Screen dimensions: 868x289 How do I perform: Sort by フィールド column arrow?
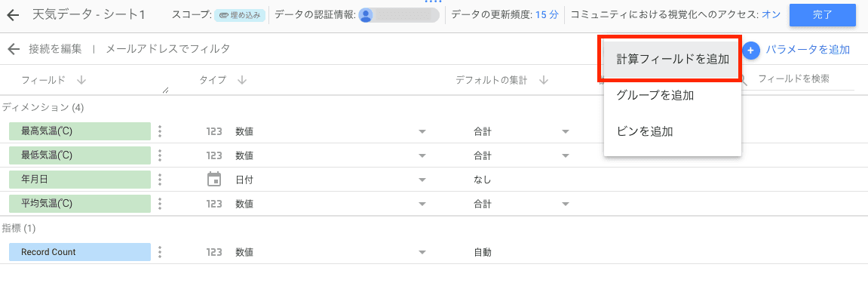point(81,80)
